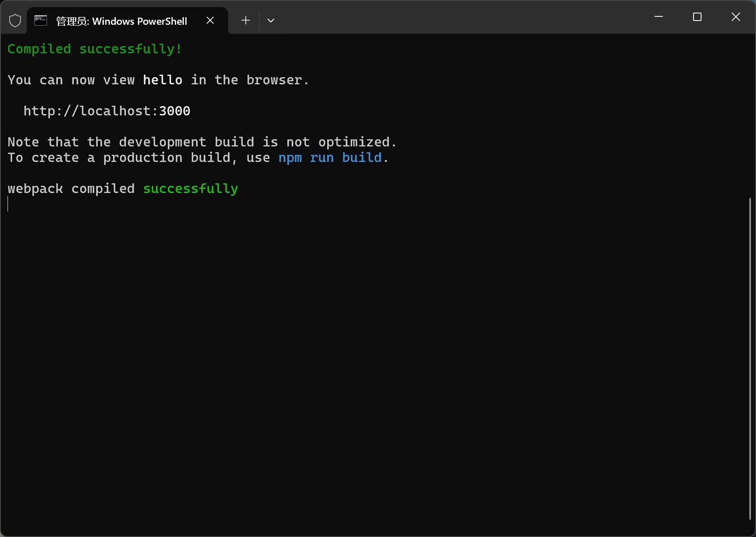Click 'You can now view' text
Image resolution: width=756 pixels, height=537 pixels.
[71, 80]
